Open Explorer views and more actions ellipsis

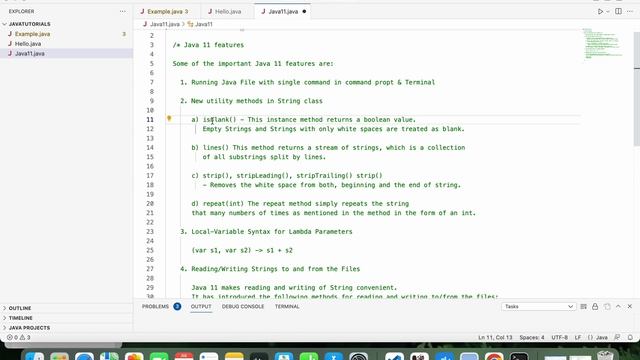(122, 11)
